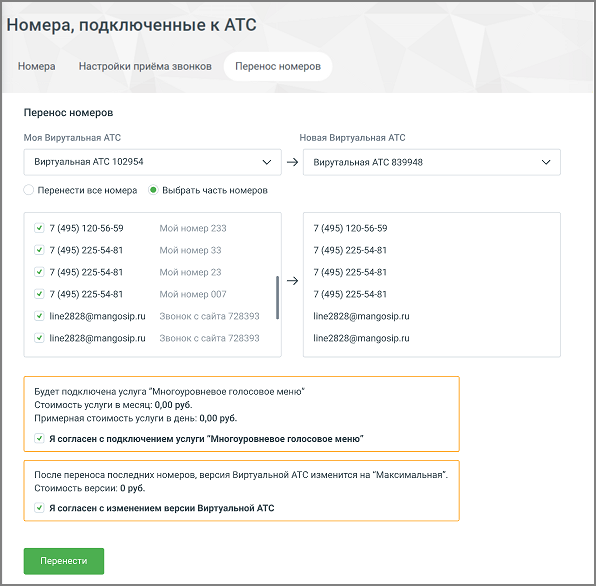Image resolution: width=596 pixels, height=586 pixels.
Task: Uncheck the Мой номер 007 row checkbox
Action: pos(39,294)
